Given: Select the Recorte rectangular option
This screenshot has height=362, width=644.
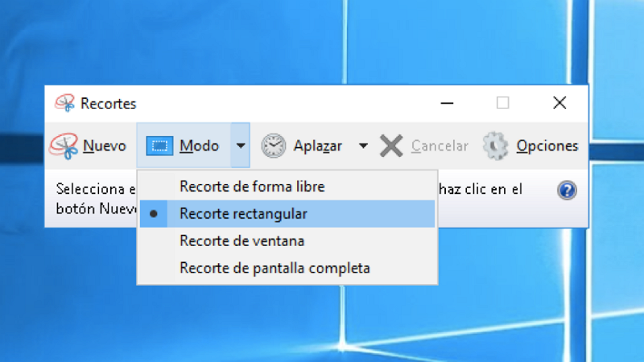Looking at the screenshot, I should (243, 214).
